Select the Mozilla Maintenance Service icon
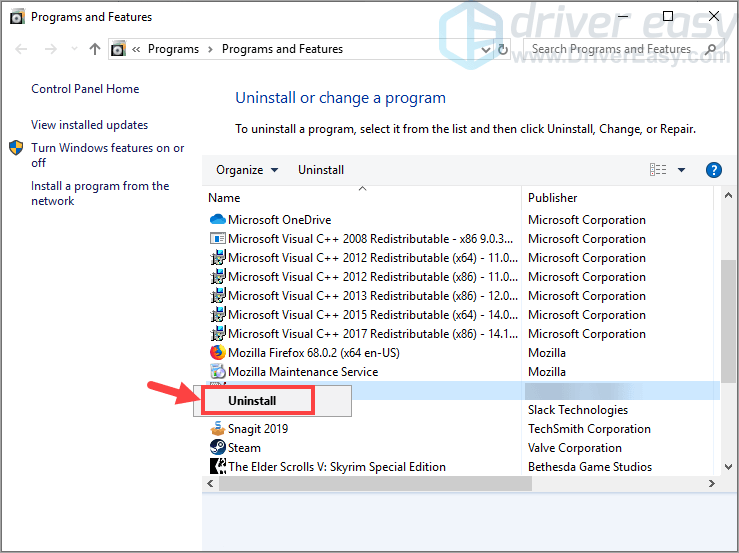The height and width of the screenshot is (553, 739). point(218,371)
